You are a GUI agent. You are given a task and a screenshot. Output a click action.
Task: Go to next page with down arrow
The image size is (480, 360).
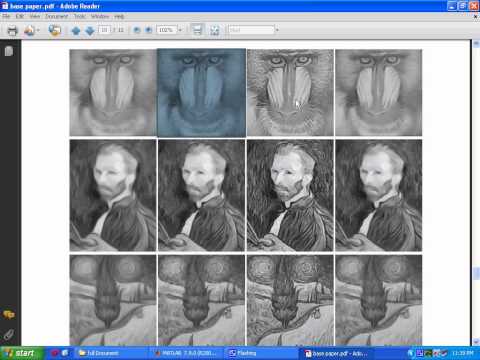click(90, 31)
